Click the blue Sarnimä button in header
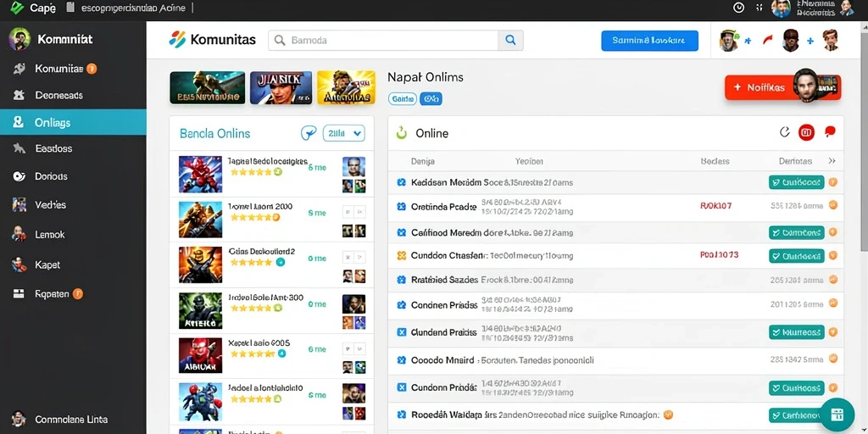The width and height of the screenshot is (868, 434). pyautogui.click(x=649, y=41)
